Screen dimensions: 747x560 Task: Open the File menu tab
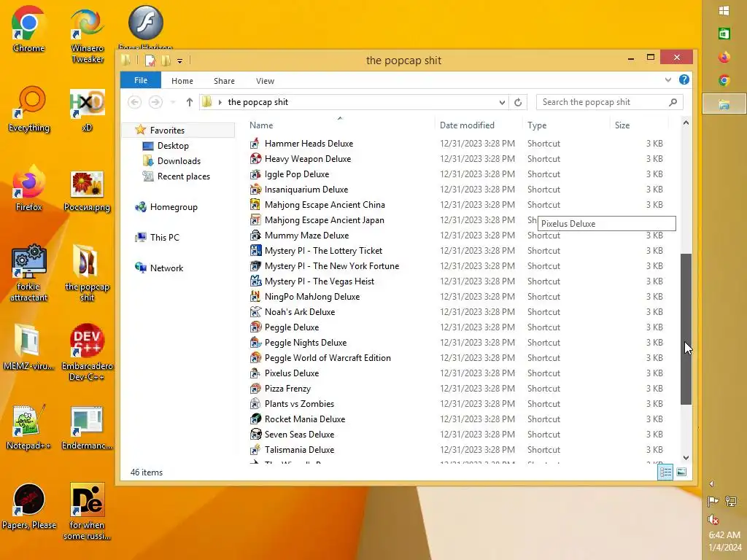pos(141,80)
